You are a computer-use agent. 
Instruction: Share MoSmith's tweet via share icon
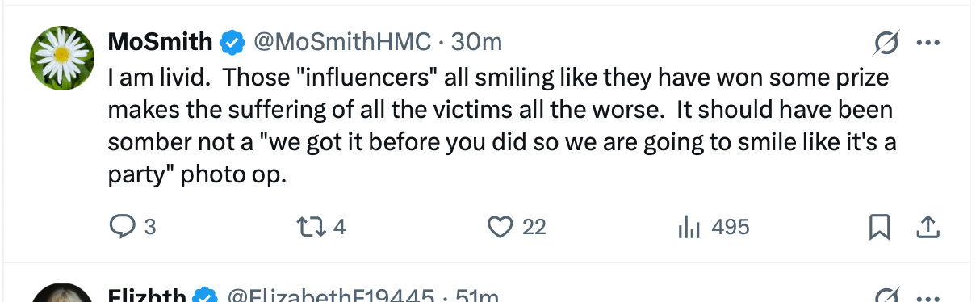[x=928, y=229]
